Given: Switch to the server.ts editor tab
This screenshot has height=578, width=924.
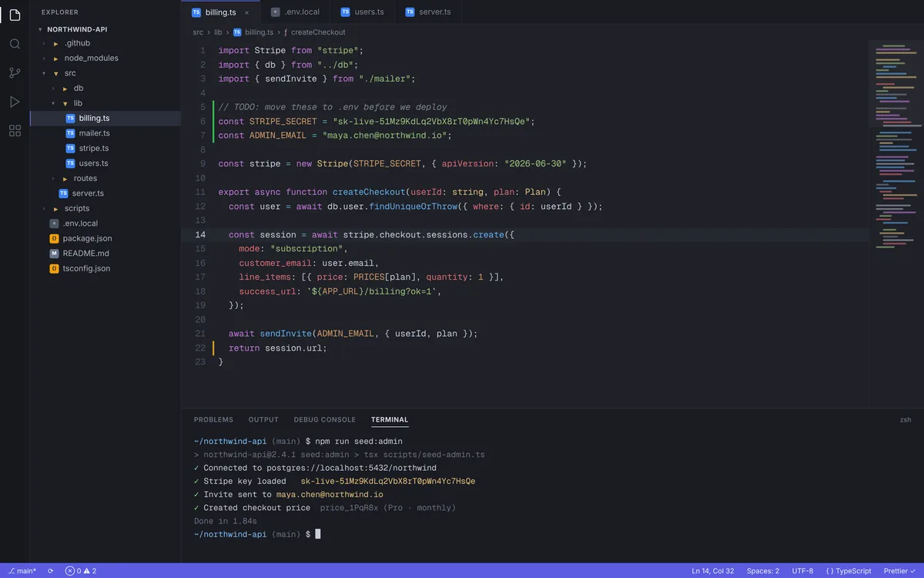Looking at the screenshot, I should point(427,12).
